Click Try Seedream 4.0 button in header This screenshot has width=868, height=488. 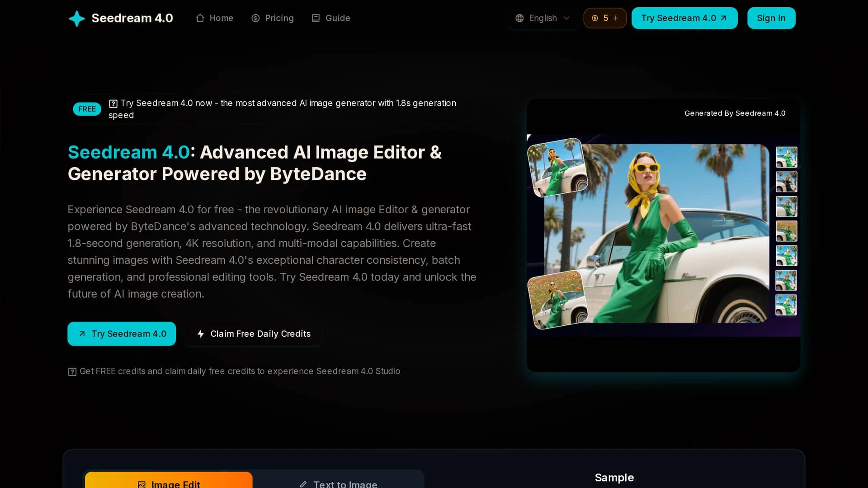684,18
